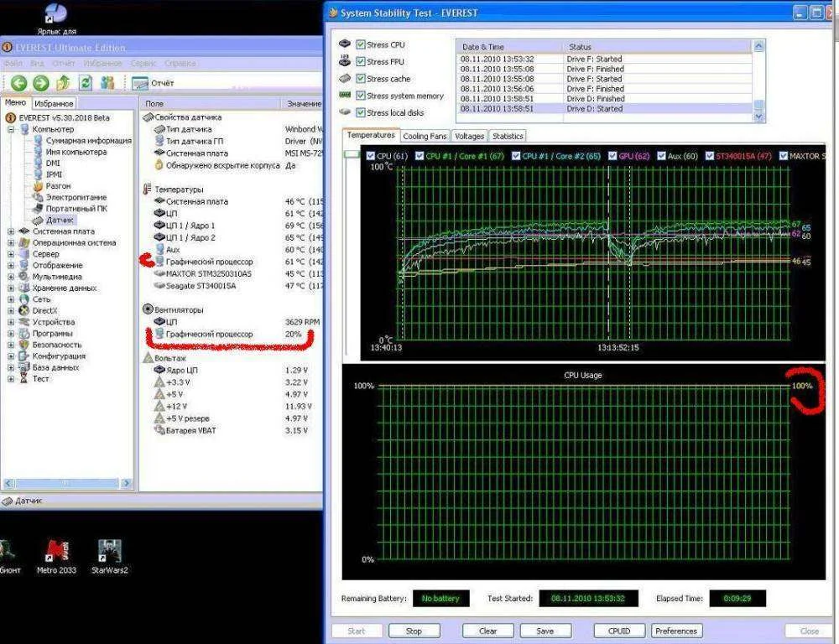Image resolution: width=839 pixels, height=644 pixels.
Task: Expand the Мультимедиа tree node
Action: click(x=11, y=277)
